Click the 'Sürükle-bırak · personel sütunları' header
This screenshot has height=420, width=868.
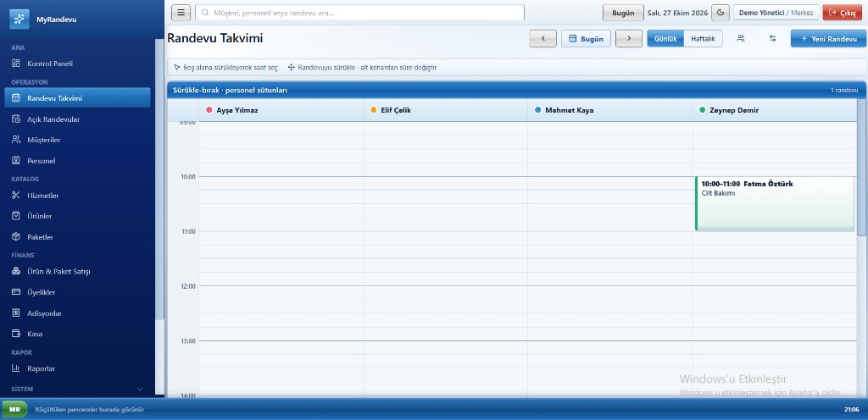point(230,90)
